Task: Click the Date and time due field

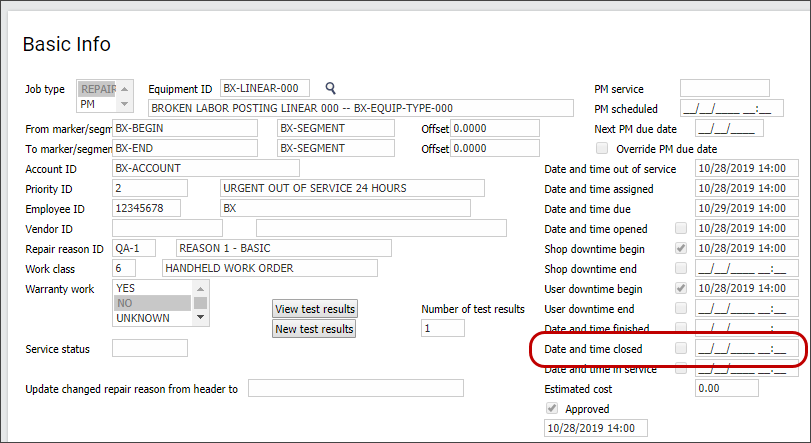Action: [x=746, y=208]
